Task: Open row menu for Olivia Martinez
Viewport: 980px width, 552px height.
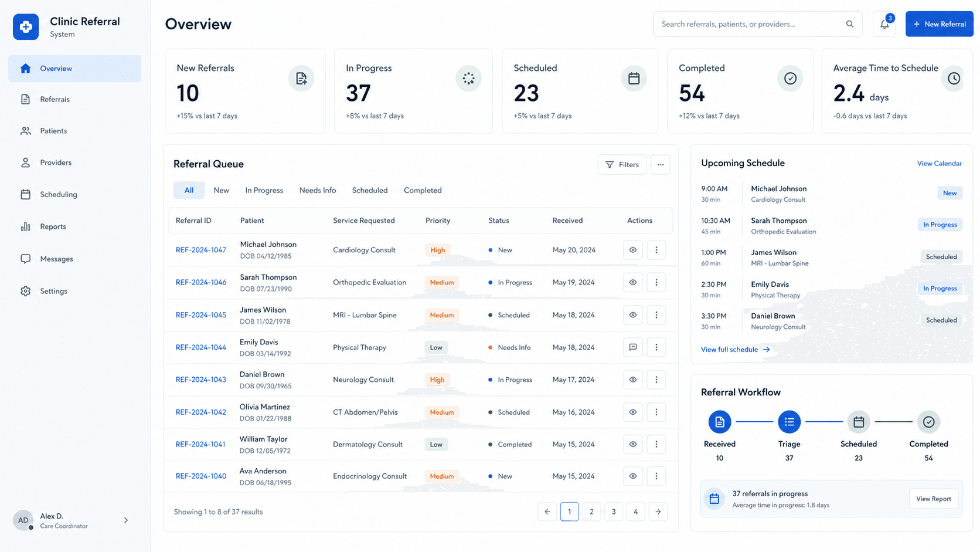Action: click(656, 412)
